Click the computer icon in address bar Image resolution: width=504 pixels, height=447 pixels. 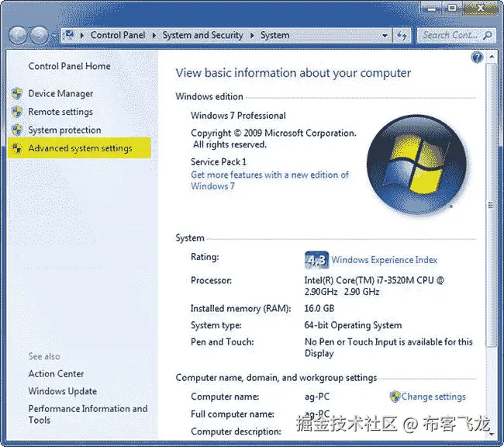click(69, 34)
